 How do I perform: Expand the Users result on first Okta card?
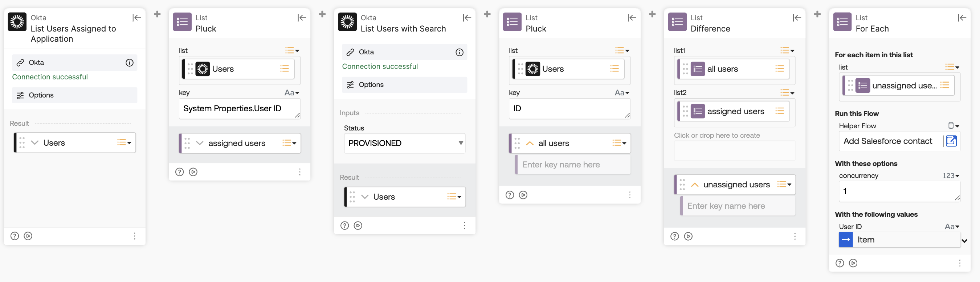click(x=34, y=142)
